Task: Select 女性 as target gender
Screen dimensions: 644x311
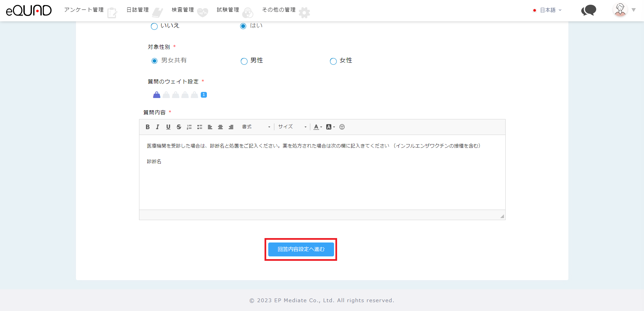Action: tap(333, 61)
